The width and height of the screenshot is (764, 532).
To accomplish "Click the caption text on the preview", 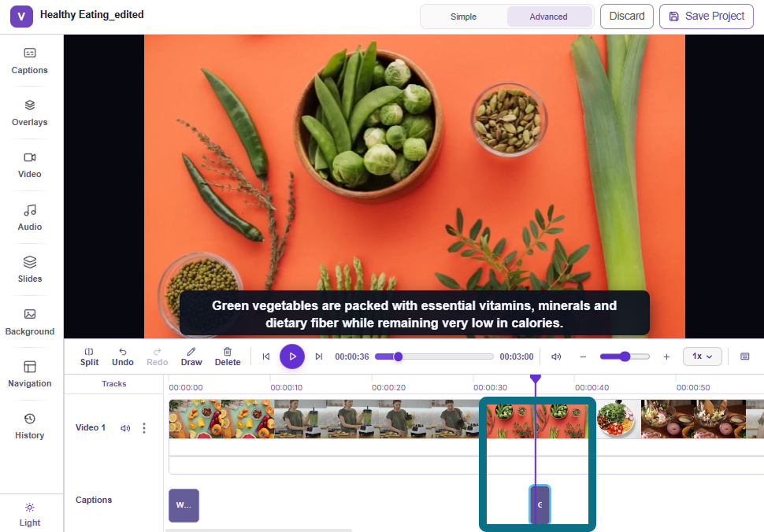I will (414, 314).
